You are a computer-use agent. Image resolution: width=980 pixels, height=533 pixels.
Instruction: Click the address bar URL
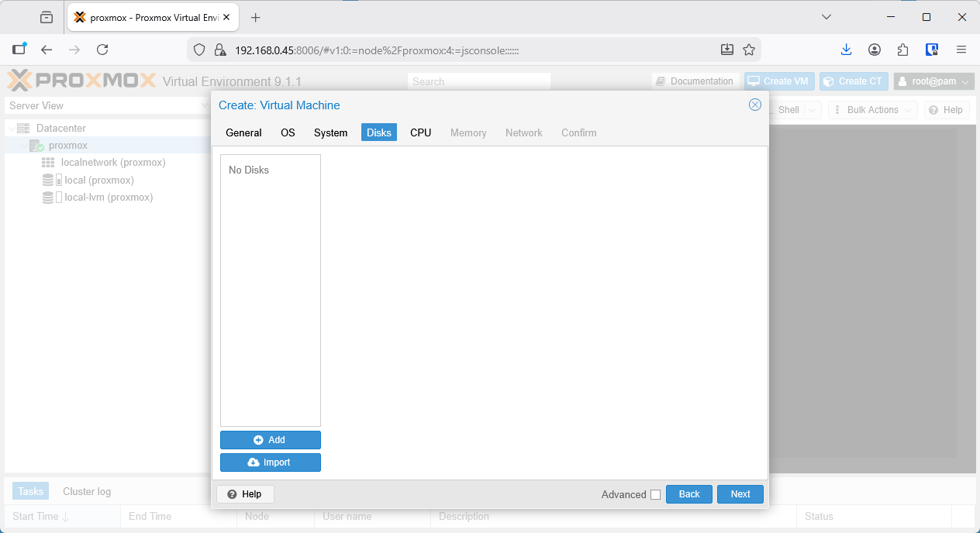(x=377, y=50)
